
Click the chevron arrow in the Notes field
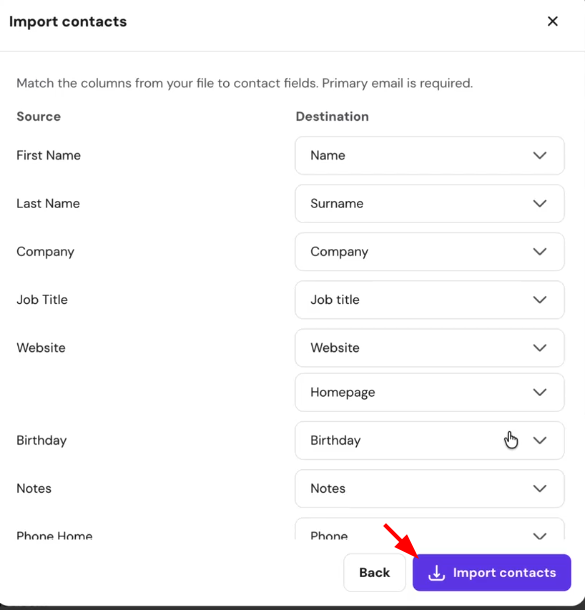tap(539, 489)
